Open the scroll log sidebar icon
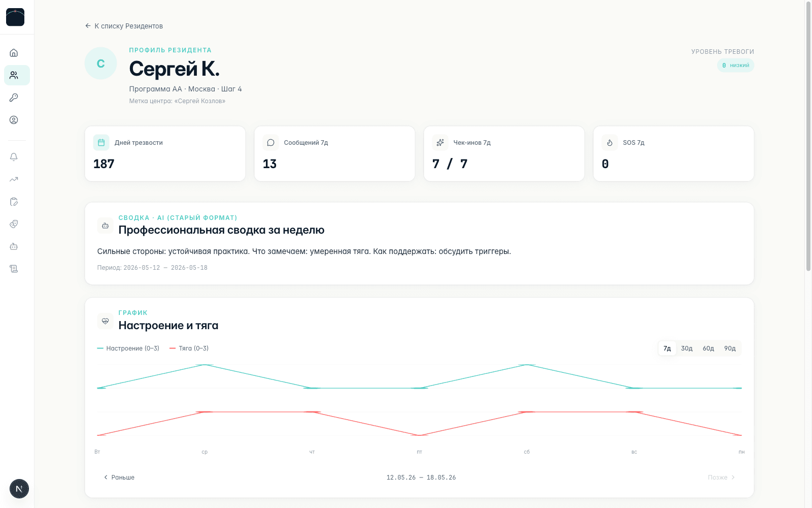 [x=14, y=269]
